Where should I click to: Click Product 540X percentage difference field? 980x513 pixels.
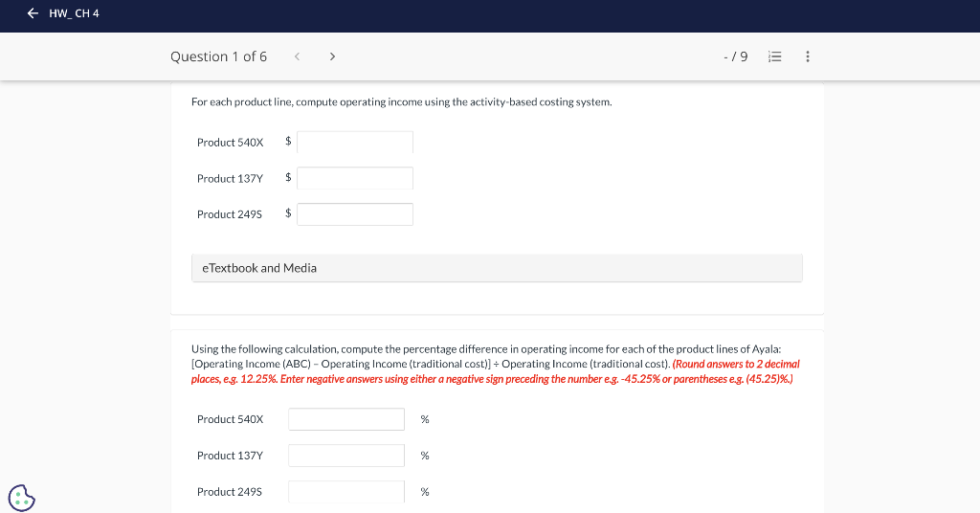click(346, 419)
